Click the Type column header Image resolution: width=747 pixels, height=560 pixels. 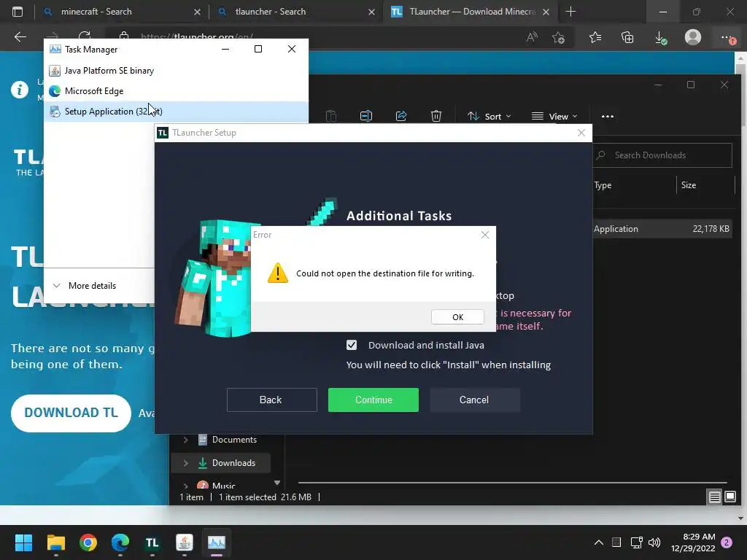pos(603,185)
